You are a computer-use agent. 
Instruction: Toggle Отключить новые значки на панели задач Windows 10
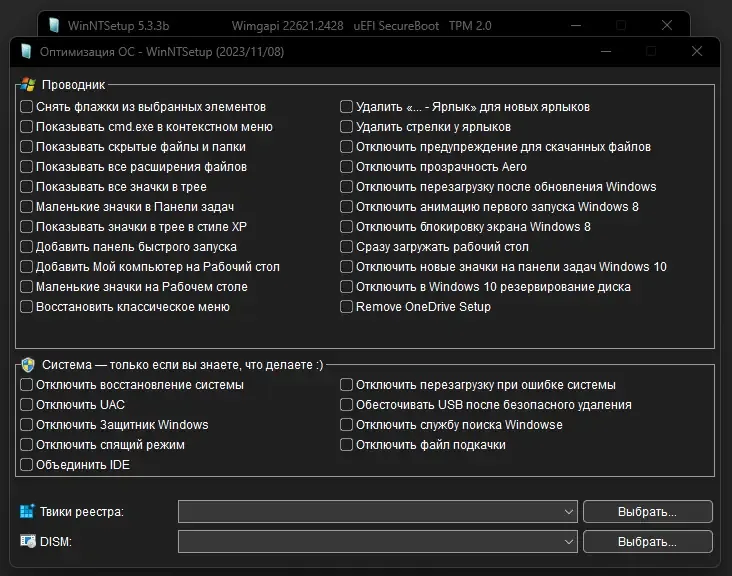point(346,267)
